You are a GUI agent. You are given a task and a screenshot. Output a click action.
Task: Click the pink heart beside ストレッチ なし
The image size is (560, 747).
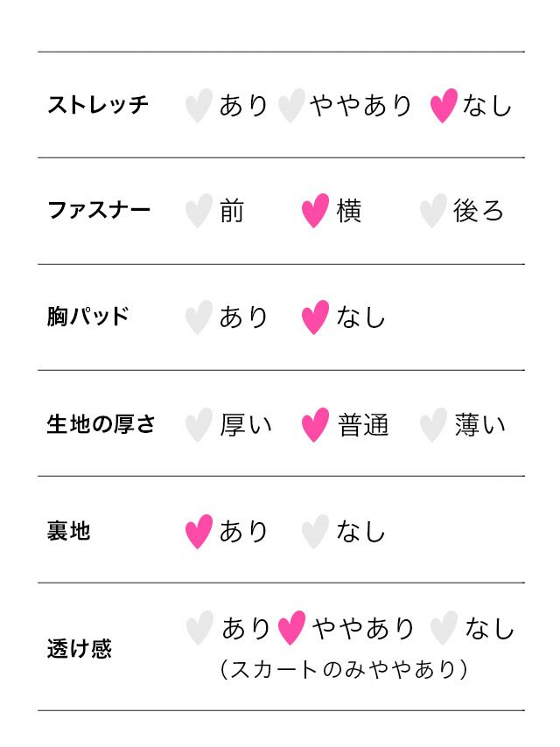click(444, 106)
